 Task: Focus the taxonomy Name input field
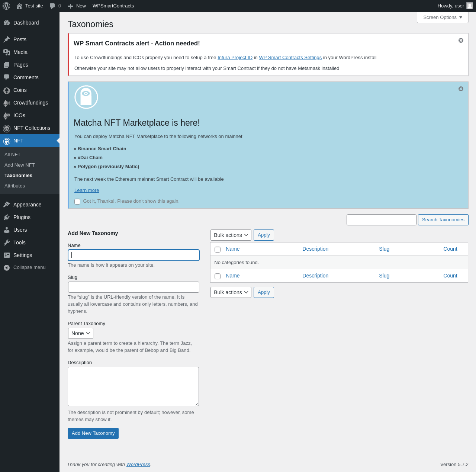click(x=134, y=255)
